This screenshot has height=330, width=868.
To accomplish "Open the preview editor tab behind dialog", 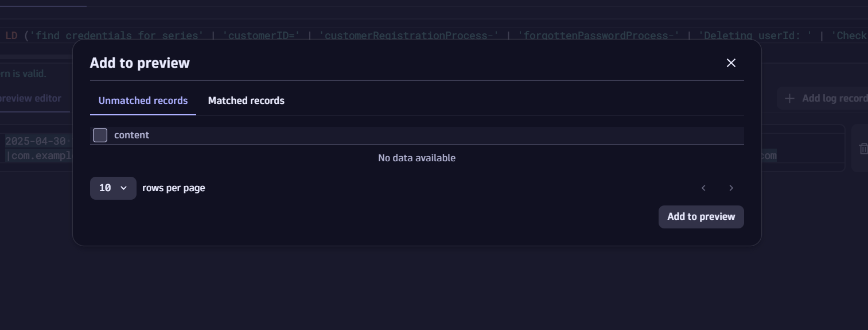I will [x=31, y=99].
